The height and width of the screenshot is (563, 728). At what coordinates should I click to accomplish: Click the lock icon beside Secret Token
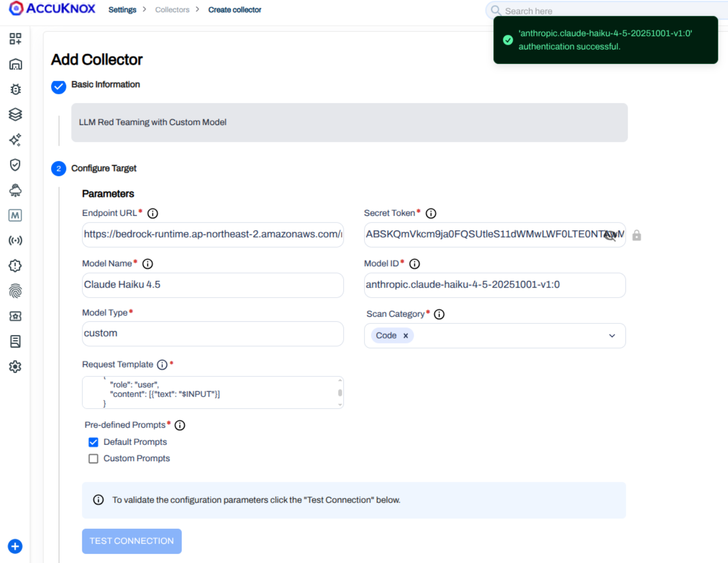pos(637,235)
